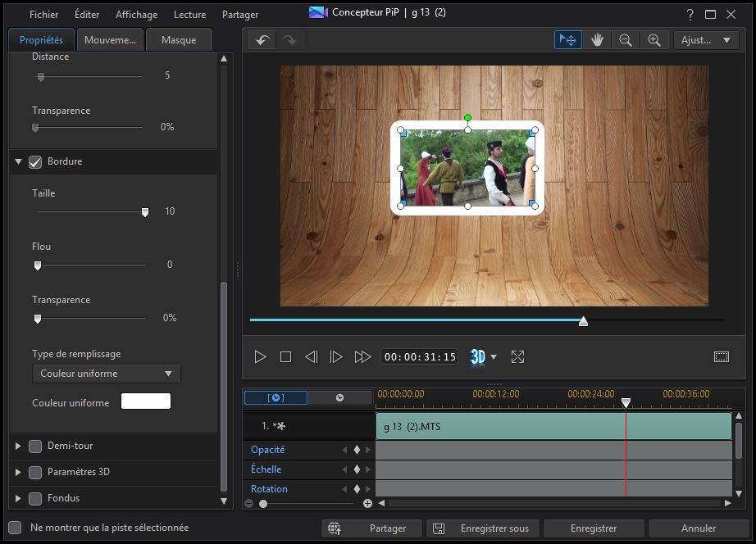The height and width of the screenshot is (544, 756).
Task: Uncheck the Bordure checkbox
Action: coord(35,162)
